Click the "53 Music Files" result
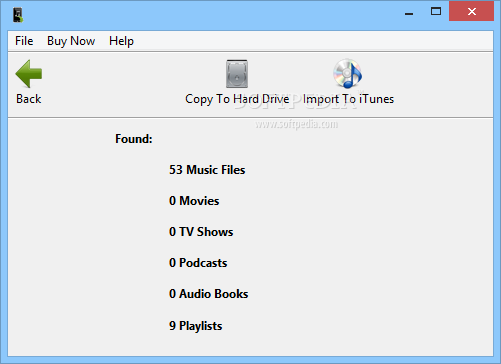This screenshot has width=501, height=364. click(x=207, y=170)
